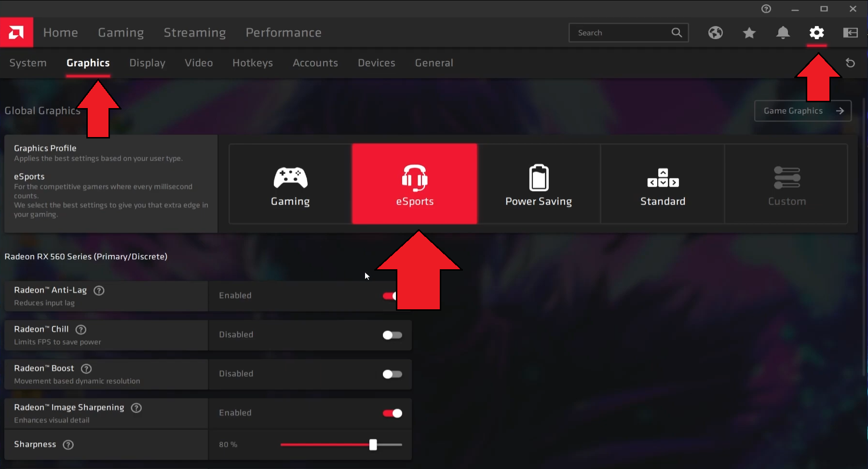Click the Radeon Anti-Lag Enabled status text
Image resolution: width=868 pixels, height=469 pixels.
coord(235,295)
